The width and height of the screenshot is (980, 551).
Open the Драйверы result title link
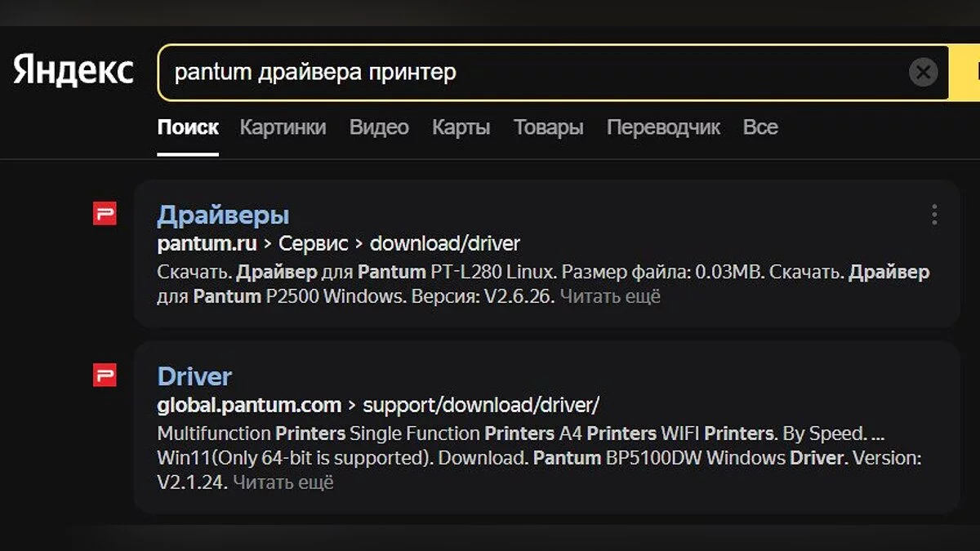[x=223, y=216]
